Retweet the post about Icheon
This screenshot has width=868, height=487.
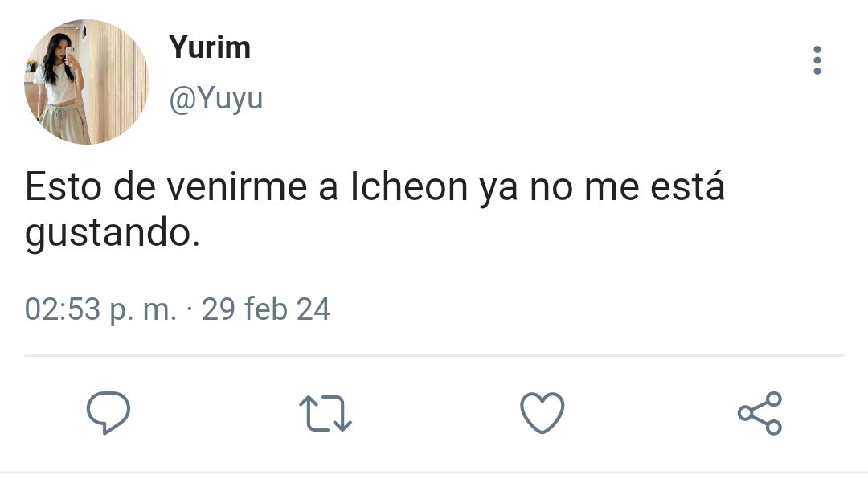coord(325,413)
